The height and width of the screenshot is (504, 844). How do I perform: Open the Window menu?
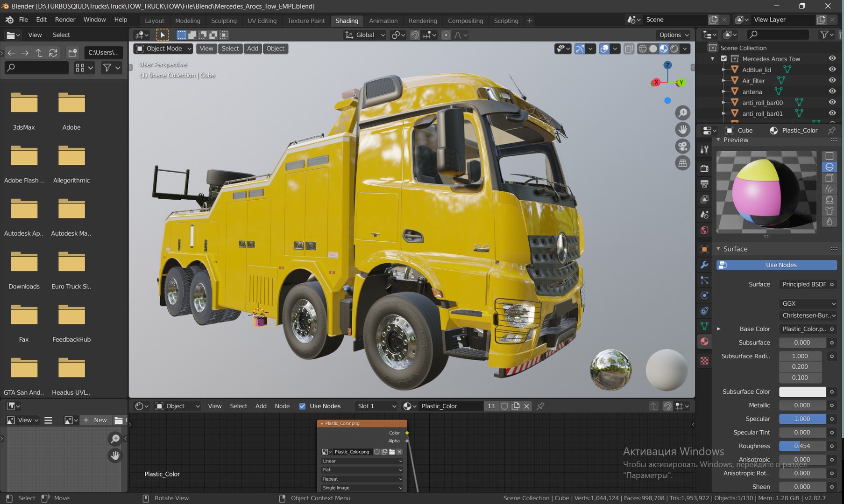click(94, 20)
